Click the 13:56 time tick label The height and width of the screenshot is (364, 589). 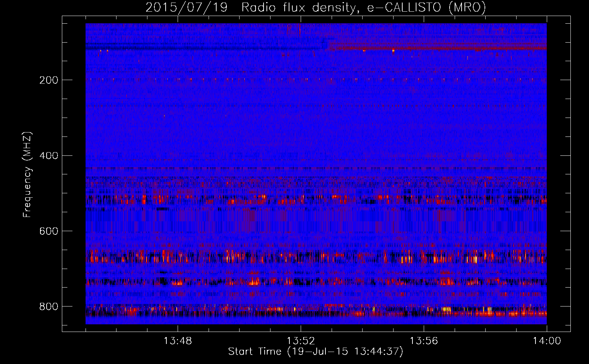click(x=424, y=341)
